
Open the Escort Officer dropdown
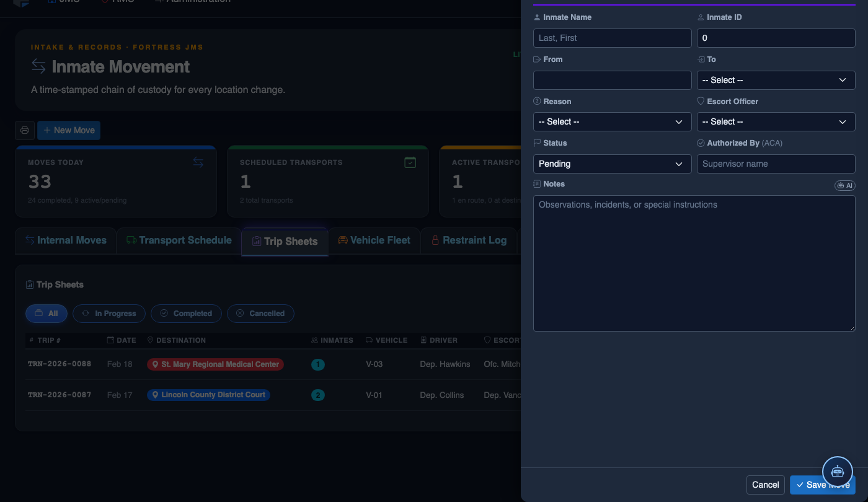point(776,121)
